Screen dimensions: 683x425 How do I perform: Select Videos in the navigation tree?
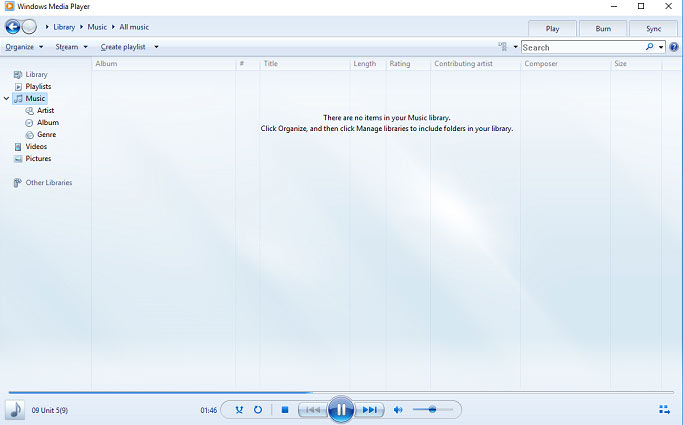(30, 146)
